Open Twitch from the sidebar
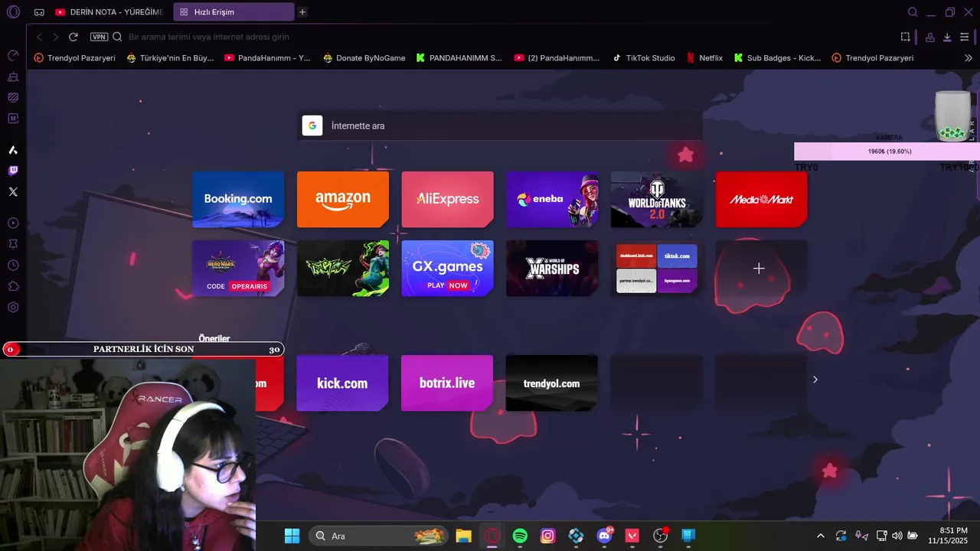980x551 pixels. pyautogui.click(x=13, y=171)
